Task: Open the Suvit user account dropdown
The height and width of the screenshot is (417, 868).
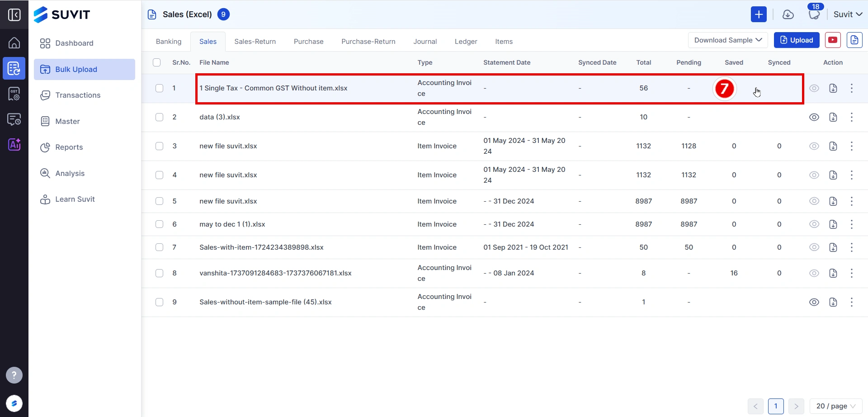Action: click(x=848, y=14)
